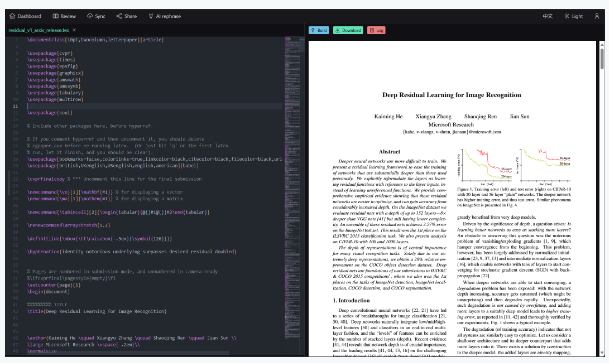Screen dimensions: 609x363
Task: Click the \cvprfinalcopy line in editor
Action: (114, 179)
